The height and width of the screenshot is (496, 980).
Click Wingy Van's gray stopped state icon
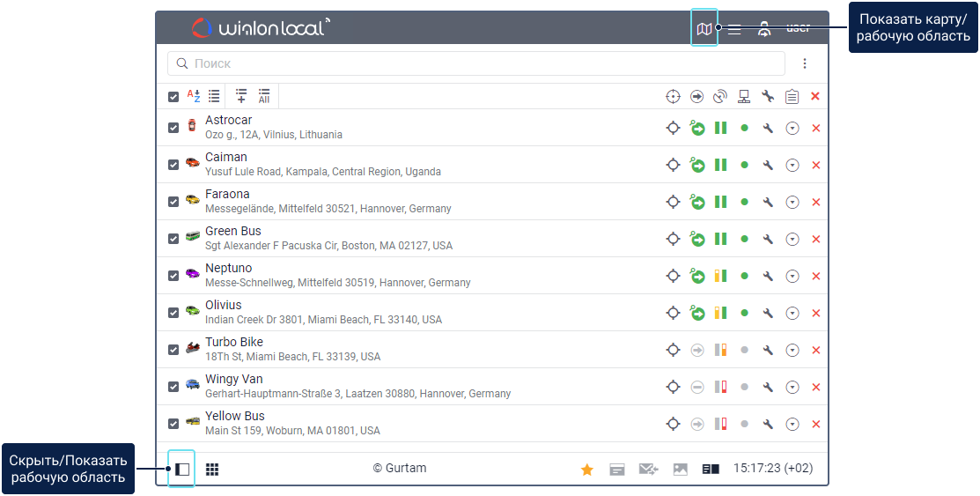pyautogui.click(x=696, y=387)
